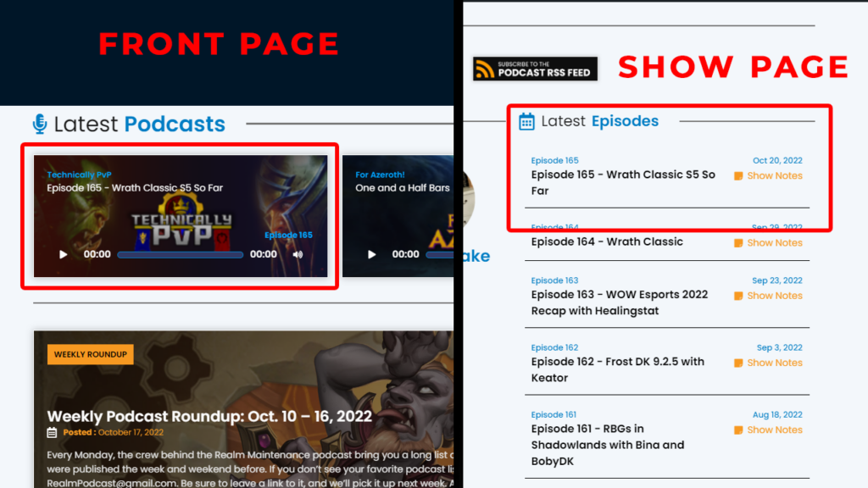This screenshot has width=868, height=488.
Task: Click the small Episode 163 label
Action: click(x=554, y=280)
